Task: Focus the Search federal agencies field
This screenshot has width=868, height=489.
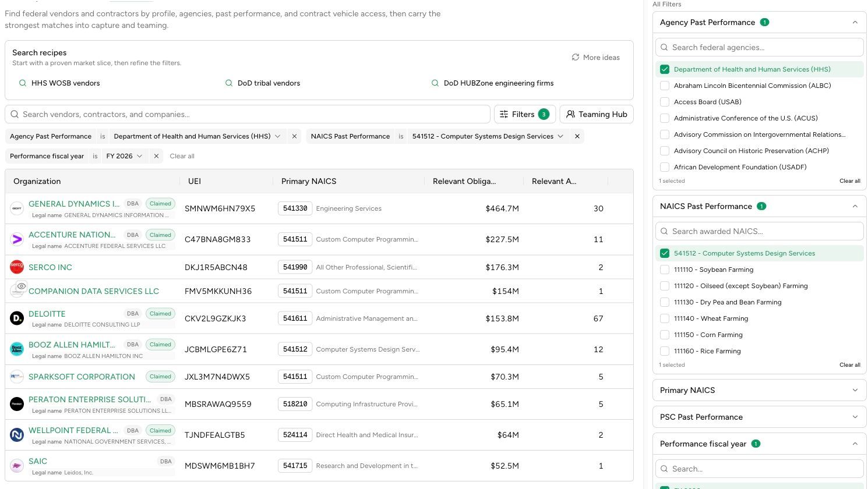Action: click(760, 47)
